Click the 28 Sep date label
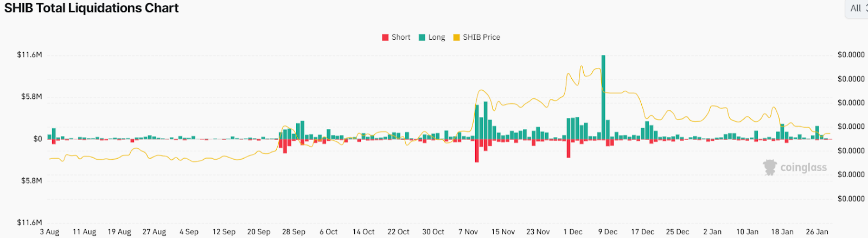 point(293,231)
